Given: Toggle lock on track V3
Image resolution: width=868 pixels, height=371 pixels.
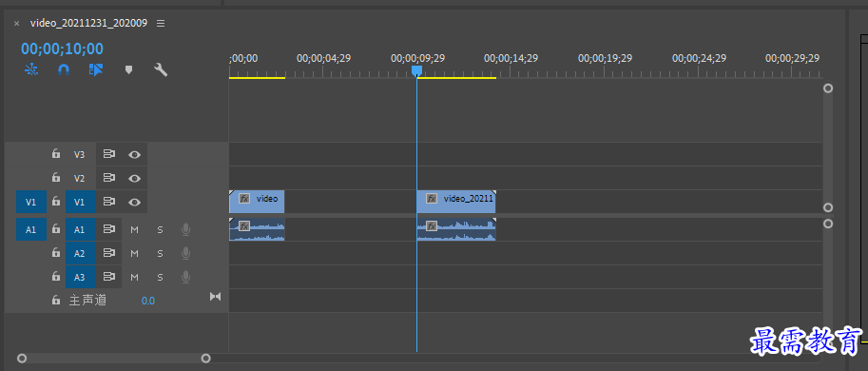Looking at the screenshot, I should tap(55, 154).
